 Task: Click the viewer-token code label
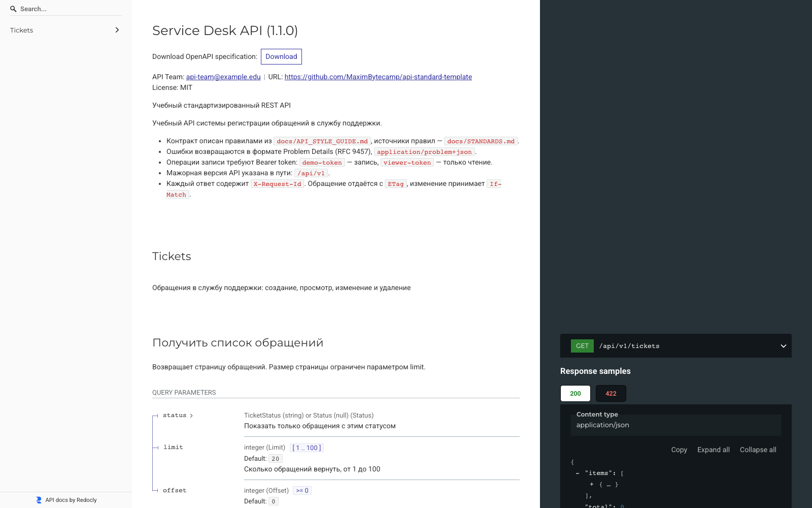click(407, 163)
